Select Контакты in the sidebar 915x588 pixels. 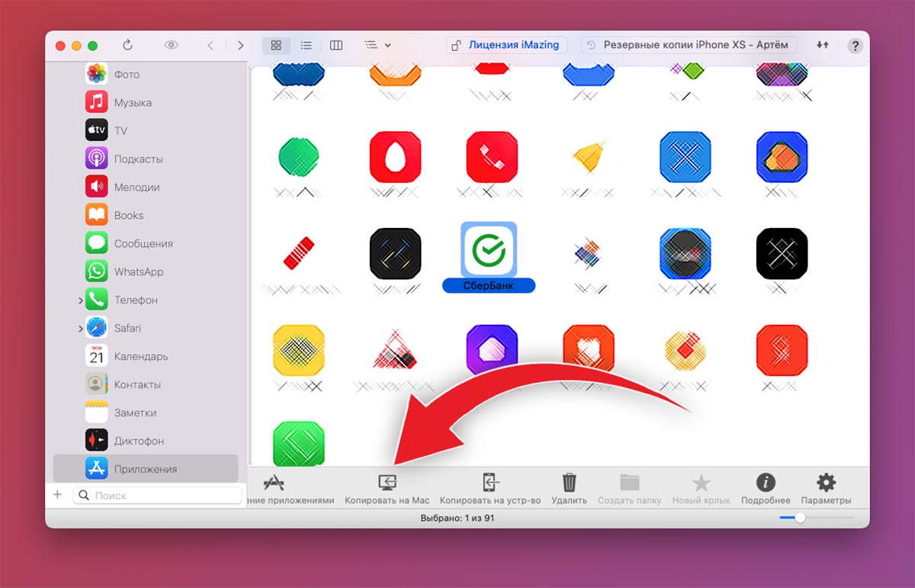(x=145, y=384)
